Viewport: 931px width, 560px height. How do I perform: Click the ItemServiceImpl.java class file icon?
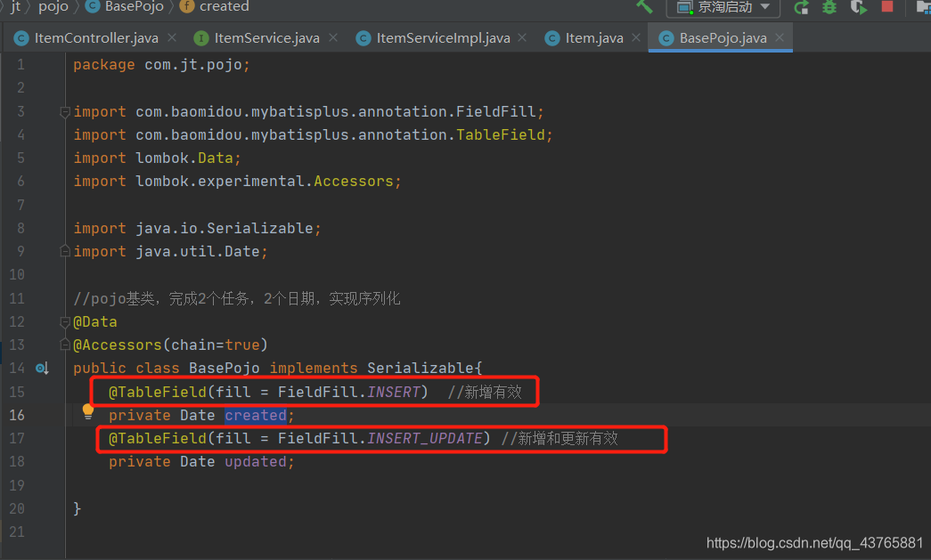point(363,38)
